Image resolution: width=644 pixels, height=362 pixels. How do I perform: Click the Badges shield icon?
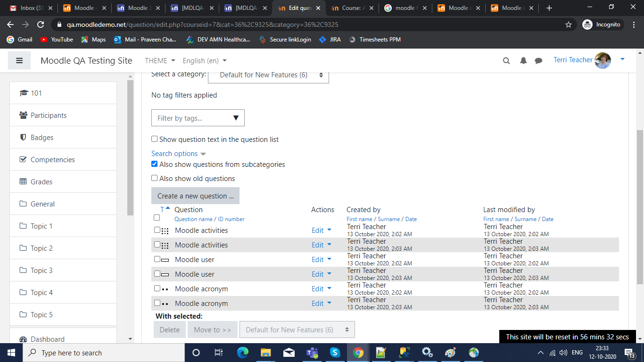point(23,137)
